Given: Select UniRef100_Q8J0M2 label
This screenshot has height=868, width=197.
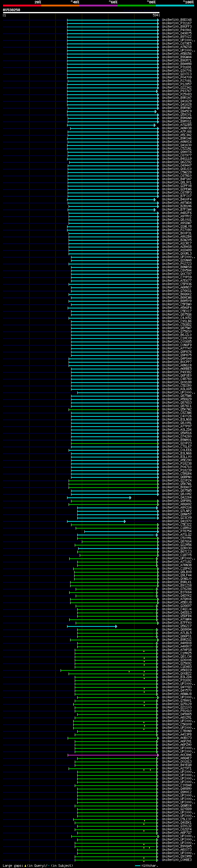Looking at the screenshot, I should coord(176,494).
